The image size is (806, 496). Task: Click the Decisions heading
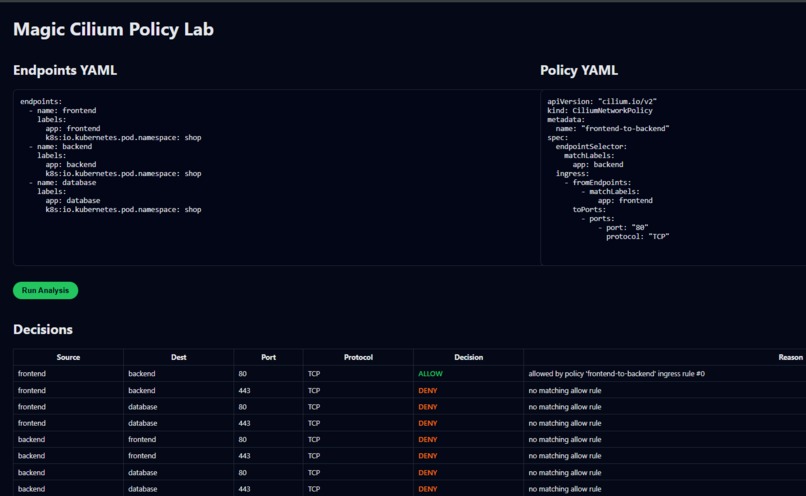(x=43, y=329)
